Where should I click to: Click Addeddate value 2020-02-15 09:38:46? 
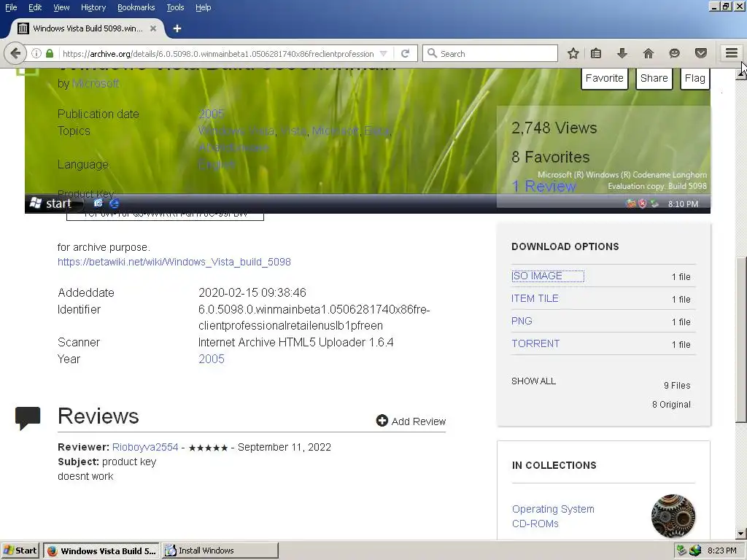pos(252,292)
